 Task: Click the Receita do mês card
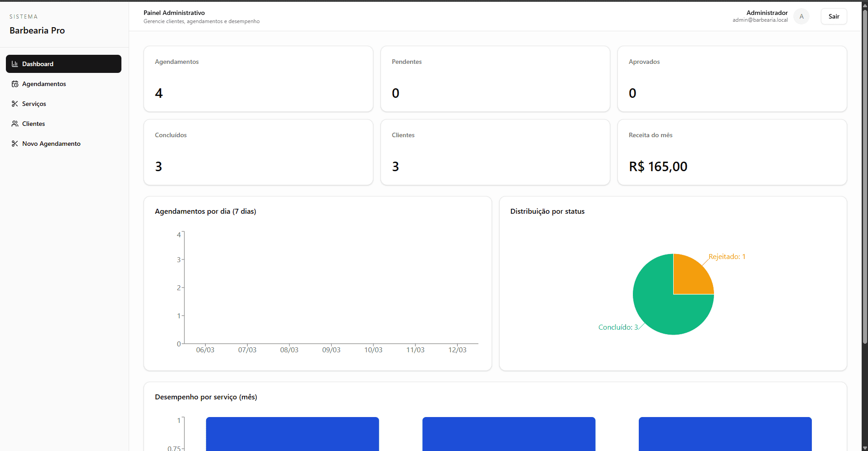732,152
